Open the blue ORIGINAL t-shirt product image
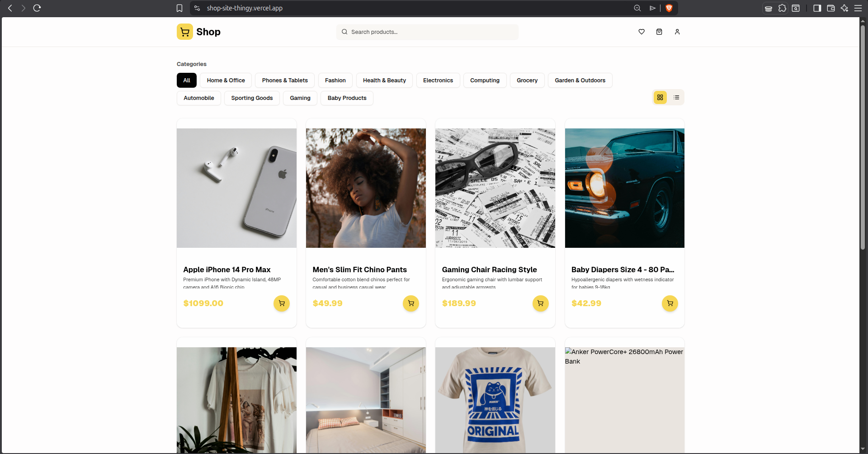This screenshot has height=454, width=868. 495,400
